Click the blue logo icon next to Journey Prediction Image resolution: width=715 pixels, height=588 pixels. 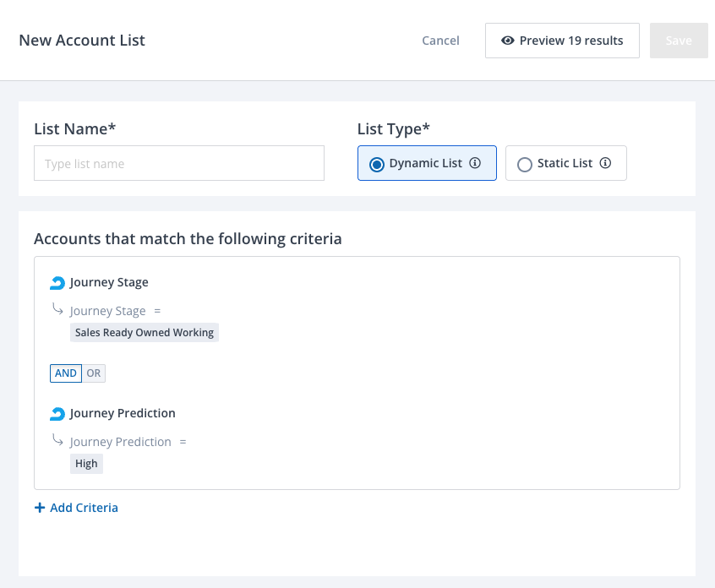click(57, 414)
